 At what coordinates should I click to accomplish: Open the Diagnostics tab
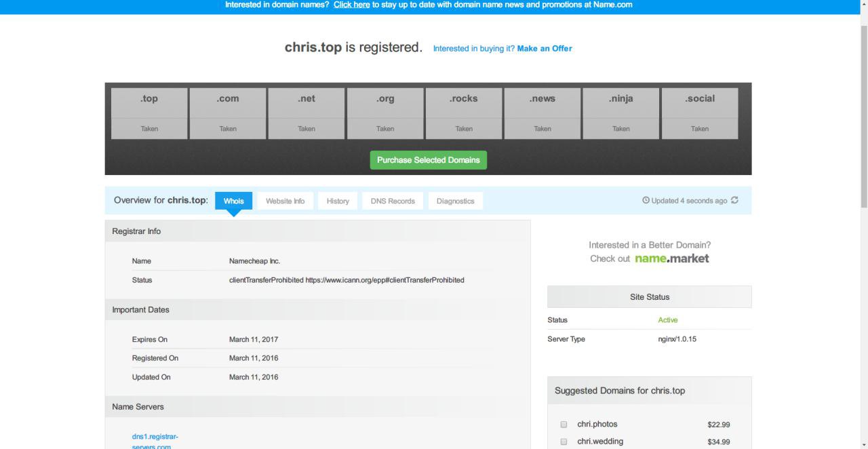(x=456, y=201)
